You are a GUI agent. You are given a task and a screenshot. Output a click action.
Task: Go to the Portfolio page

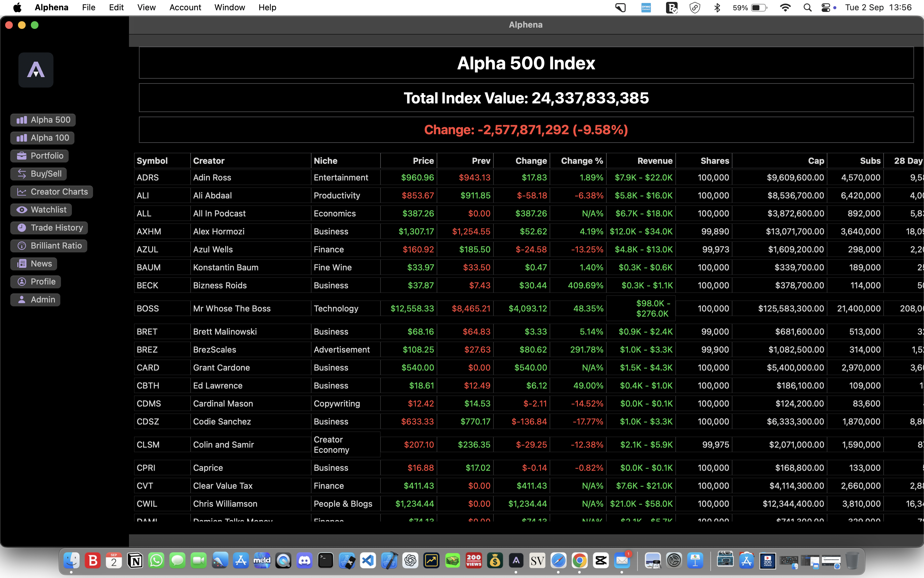pos(40,156)
